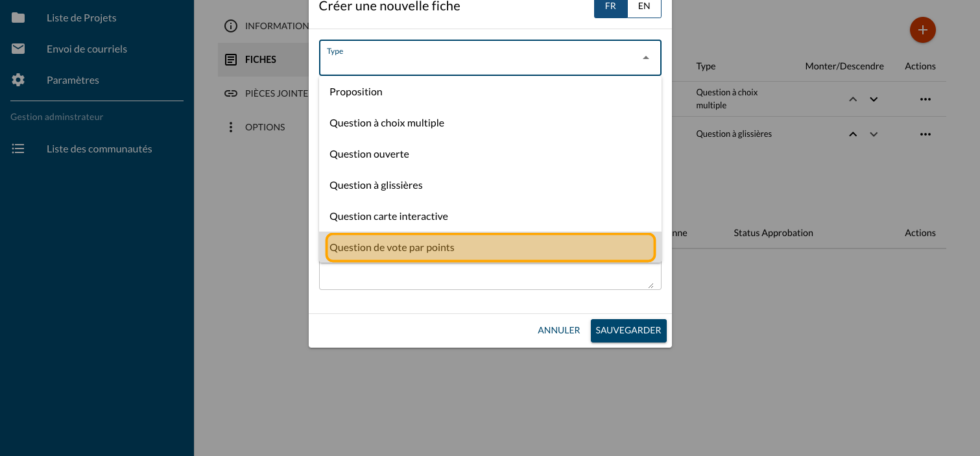Open actions menu for Question à choix multiple row
Viewport: 980px width, 456px height.
tap(925, 99)
